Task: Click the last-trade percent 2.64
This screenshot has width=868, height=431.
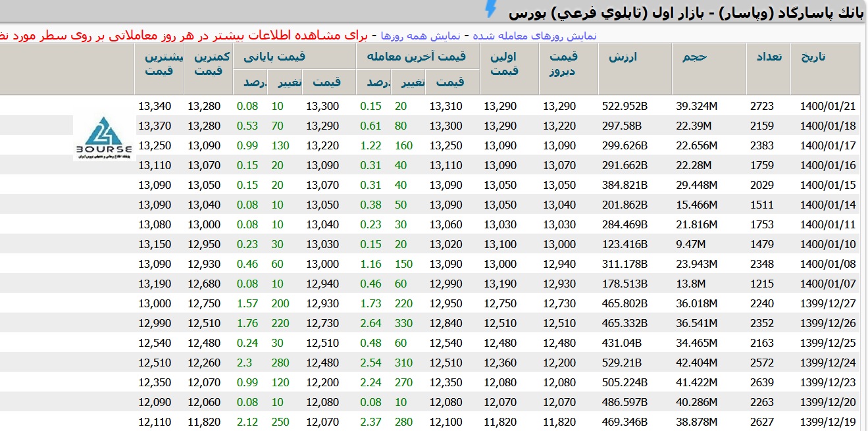Action: [371, 323]
